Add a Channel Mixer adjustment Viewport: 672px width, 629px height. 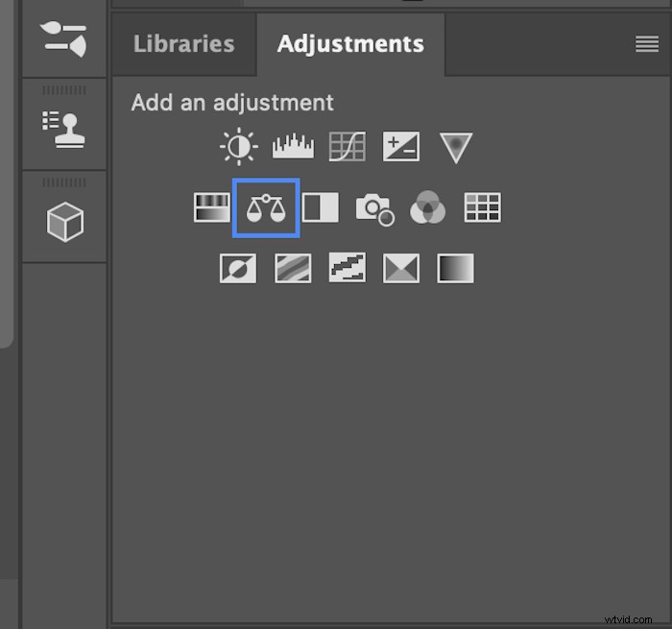click(x=428, y=207)
